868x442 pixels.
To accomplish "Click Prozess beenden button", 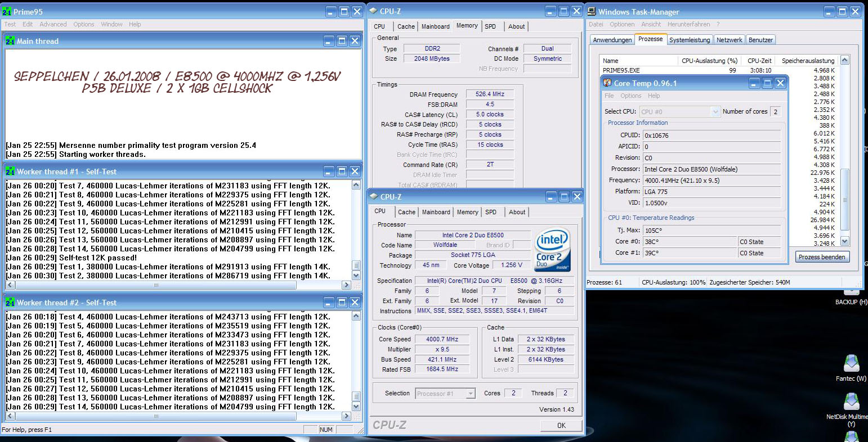I will pyautogui.click(x=821, y=257).
